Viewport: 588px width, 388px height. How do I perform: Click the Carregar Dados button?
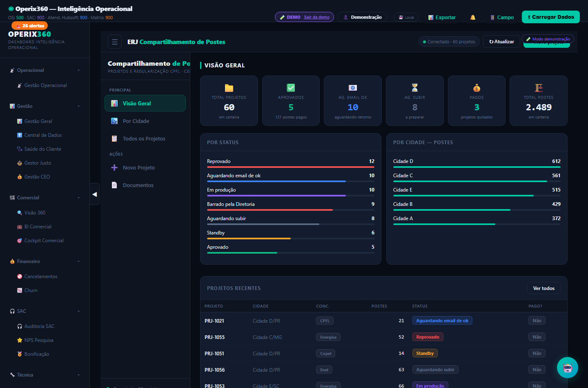tap(551, 17)
